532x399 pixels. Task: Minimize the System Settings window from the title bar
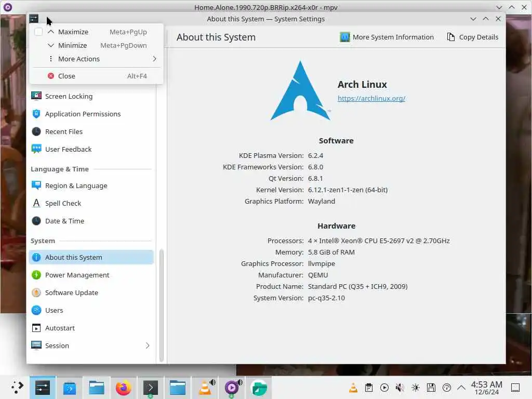pyautogui.click(x=473, y=19)
